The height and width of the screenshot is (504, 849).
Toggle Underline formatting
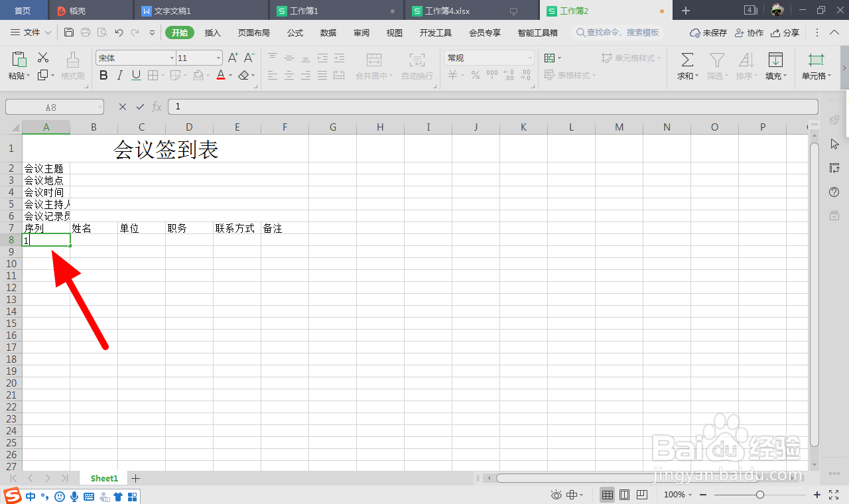[x=136, y=76]
